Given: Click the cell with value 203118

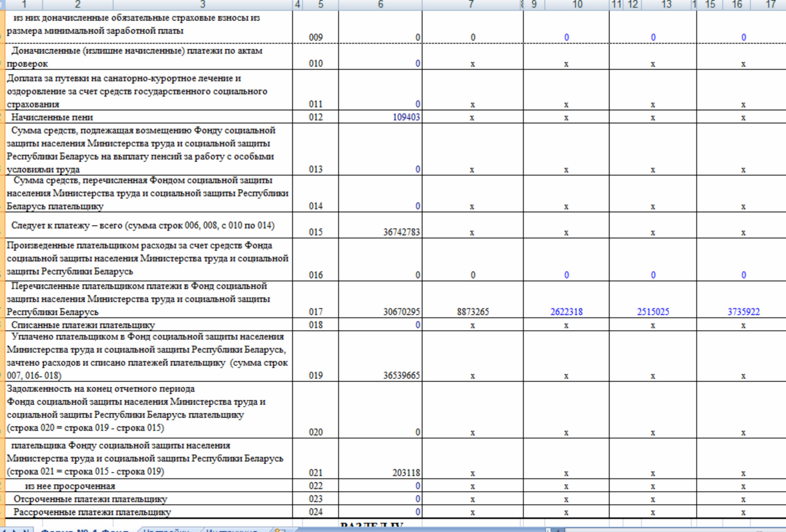Looking at the screenshot, I should 380,459.
